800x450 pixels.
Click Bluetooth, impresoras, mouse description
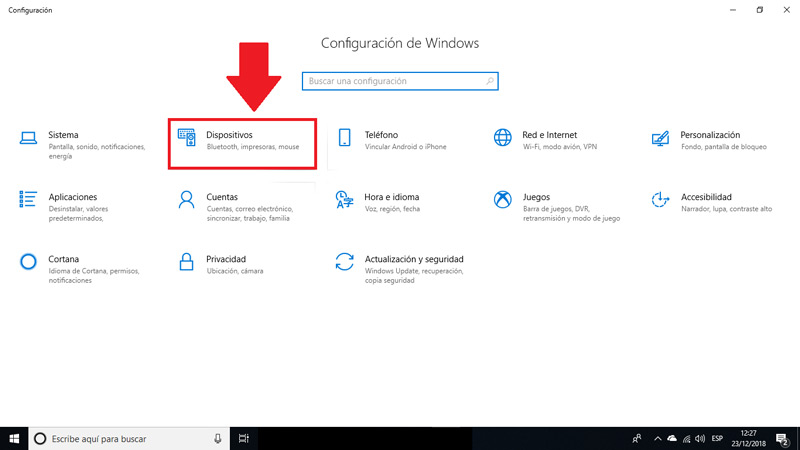click(x=253, y=147)
